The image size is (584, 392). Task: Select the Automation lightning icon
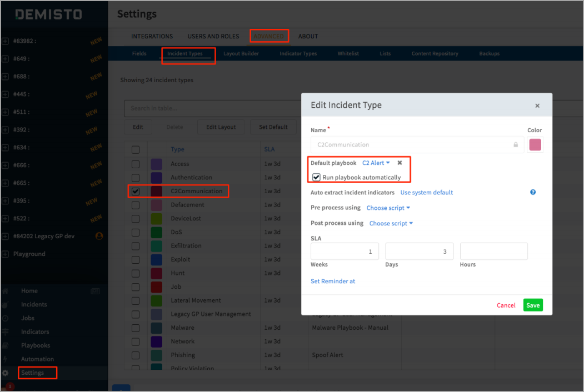(5, 359)
